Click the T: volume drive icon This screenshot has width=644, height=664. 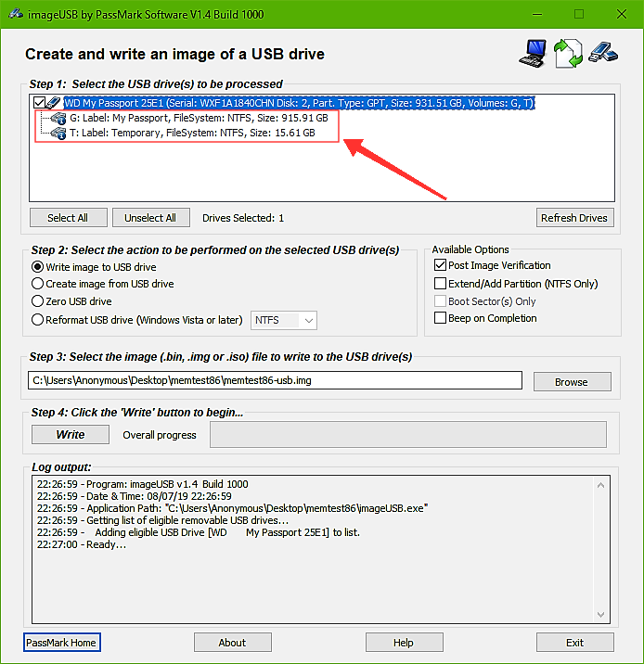(58, 133)
